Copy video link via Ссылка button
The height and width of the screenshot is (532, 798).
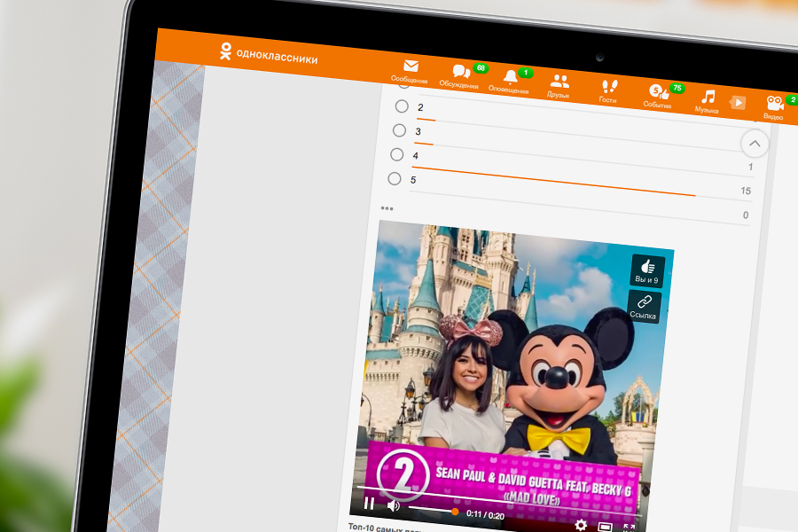coord(644,307)
